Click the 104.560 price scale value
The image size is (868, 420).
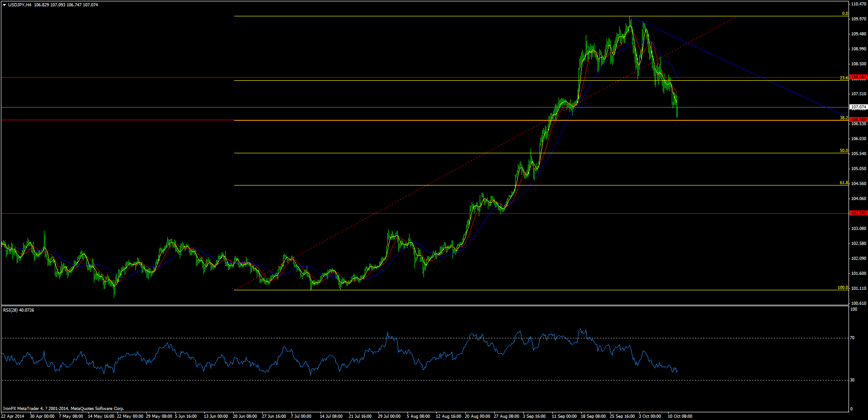pyautogui.click(x=859, y=184)
